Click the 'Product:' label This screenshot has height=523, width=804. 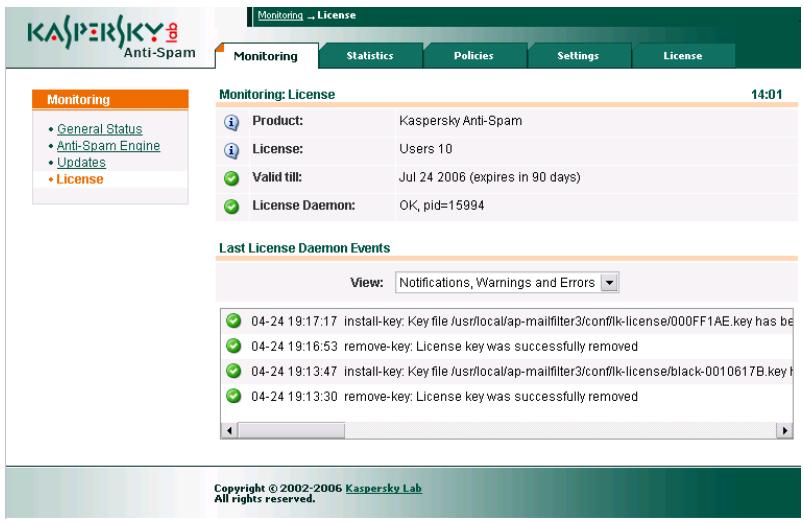tap(277, 121)
